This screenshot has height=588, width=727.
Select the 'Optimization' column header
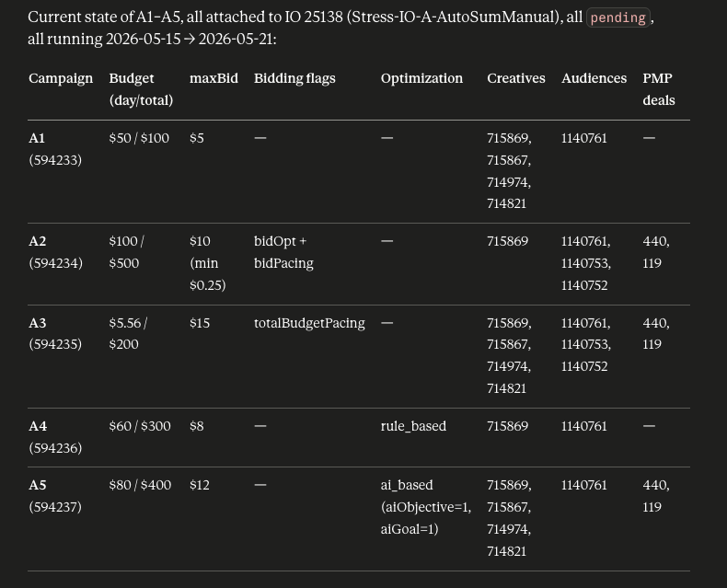421,78
